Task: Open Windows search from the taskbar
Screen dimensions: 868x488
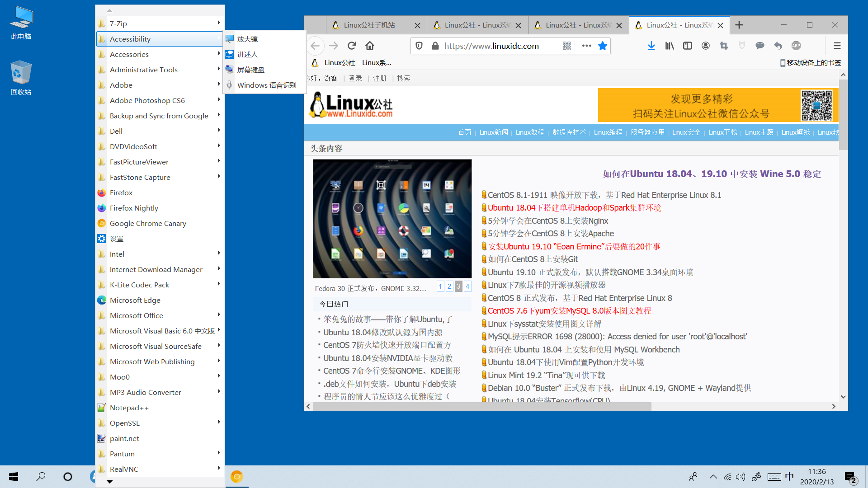Action: pos(41,477)
